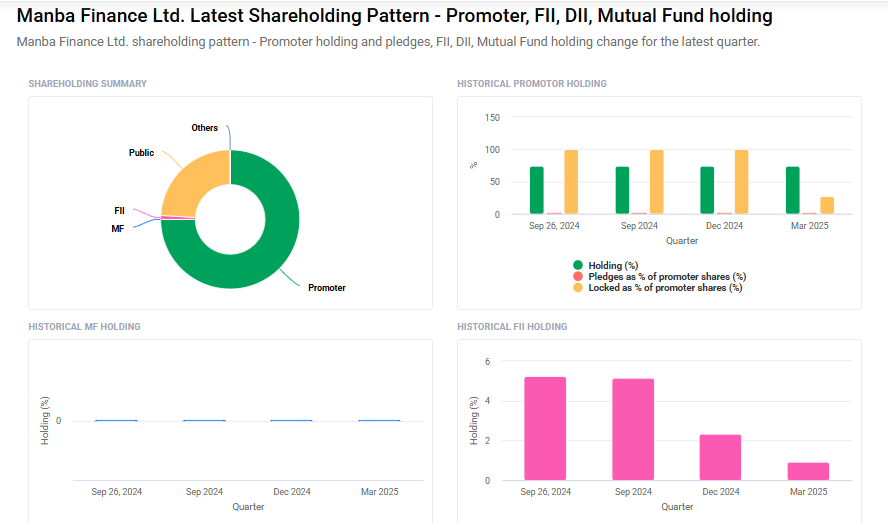The width and height of the screenshot is (888, 523).
Task: Click the red Pledges legend dot
Action: pyautogui.click(x=578, y=277)
